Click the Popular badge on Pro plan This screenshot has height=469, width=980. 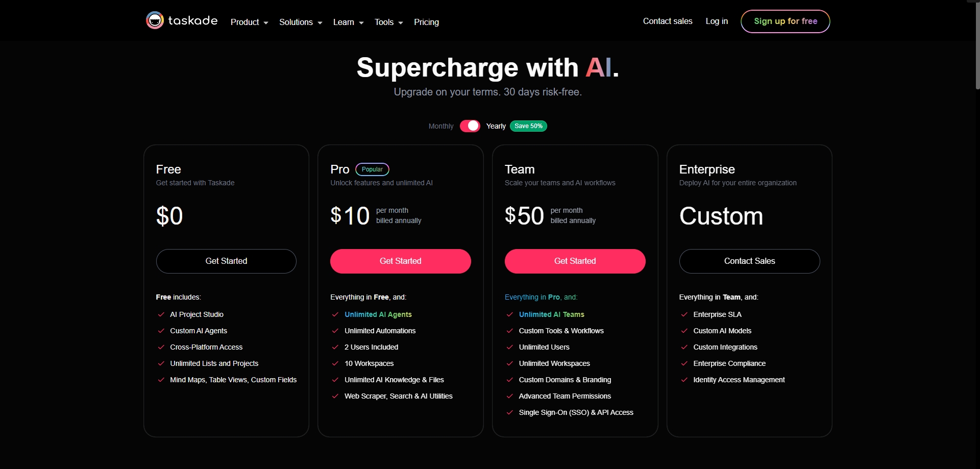(x=372, y=169)
